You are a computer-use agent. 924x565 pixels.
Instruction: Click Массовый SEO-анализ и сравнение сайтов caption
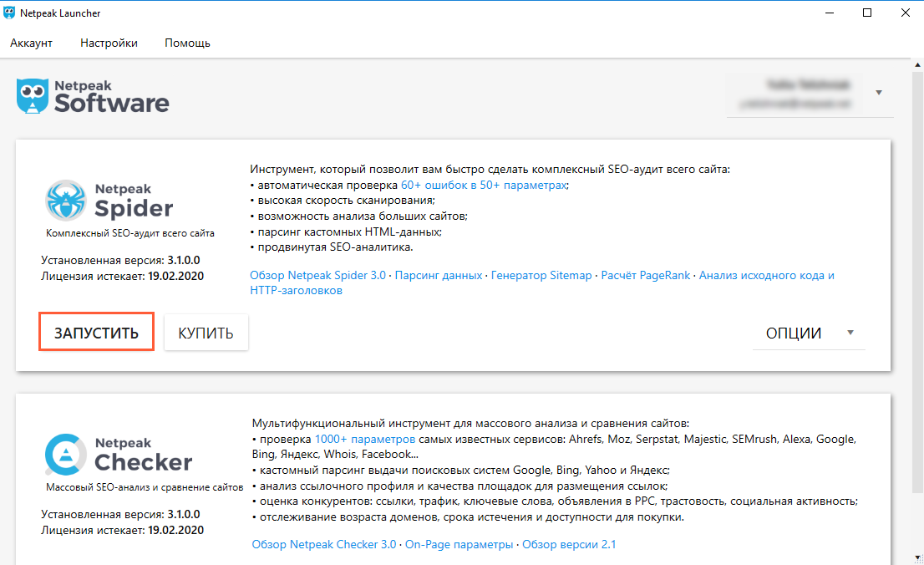(x=145, y=487)
